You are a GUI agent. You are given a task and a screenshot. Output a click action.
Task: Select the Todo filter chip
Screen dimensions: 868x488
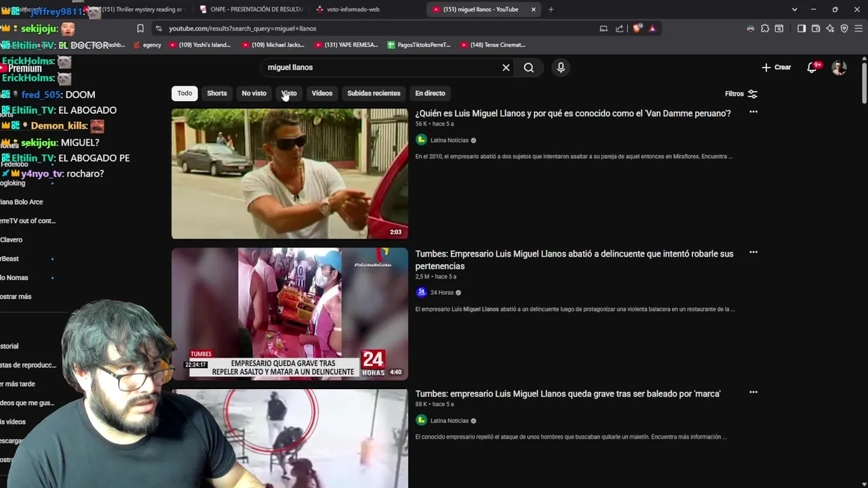coord(185,94)
